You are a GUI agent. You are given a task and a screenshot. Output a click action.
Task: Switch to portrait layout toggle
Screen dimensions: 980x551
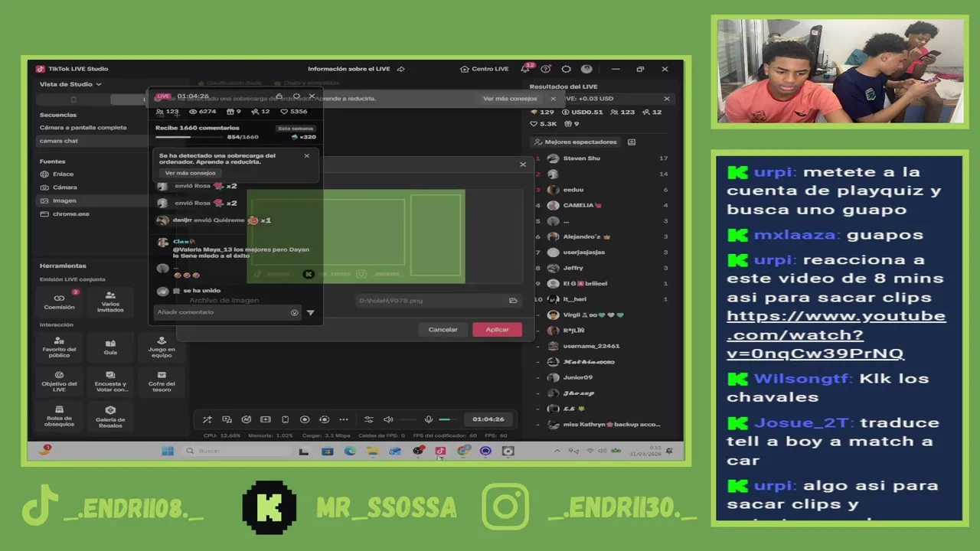tap(73, 99)
